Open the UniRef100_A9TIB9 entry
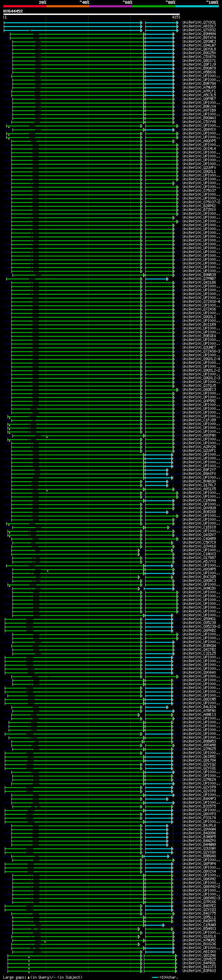This screenshot has width=222, height=980. coord(199,110)
